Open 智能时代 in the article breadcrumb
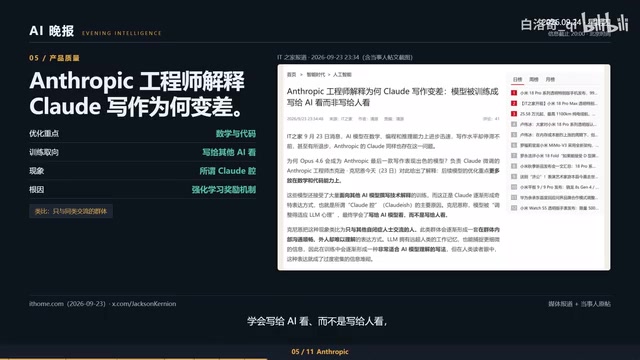640x360 pixels. point(316,75)
